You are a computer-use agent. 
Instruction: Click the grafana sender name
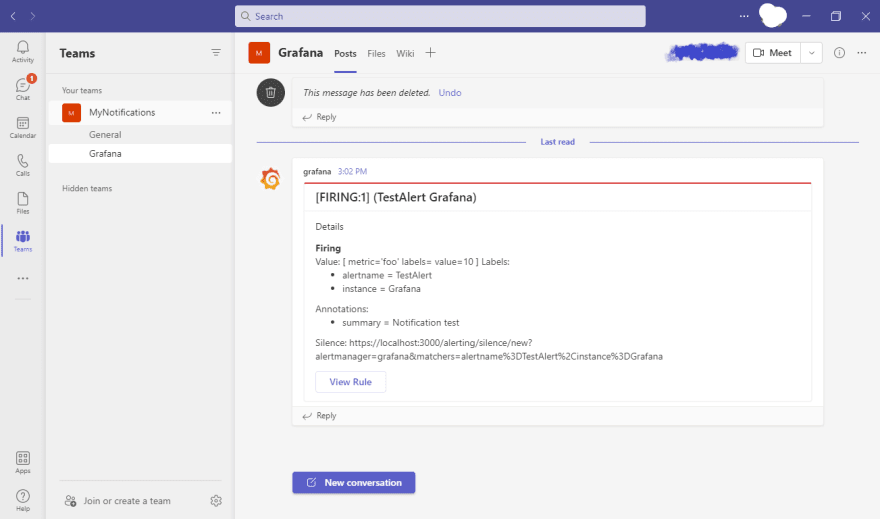[317, 172]
